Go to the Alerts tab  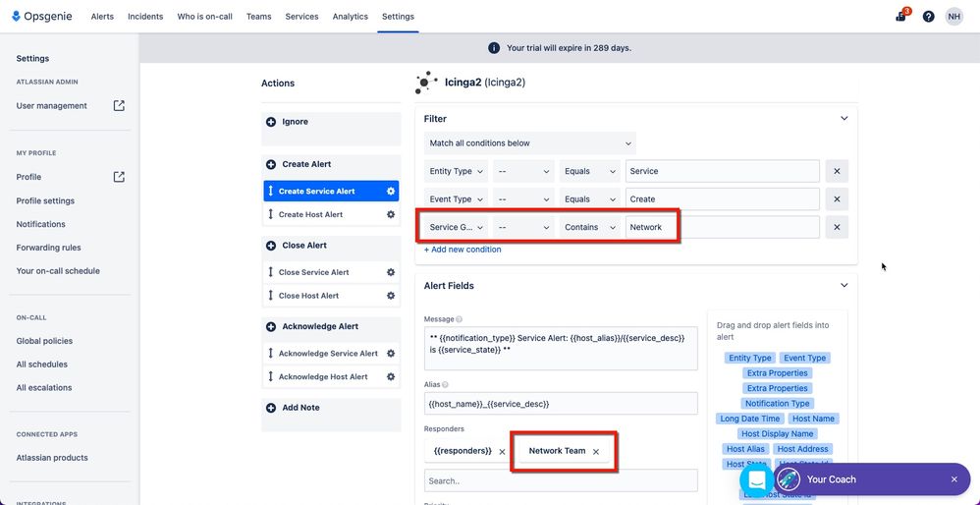pyautogui.click(x=102, y=17)
